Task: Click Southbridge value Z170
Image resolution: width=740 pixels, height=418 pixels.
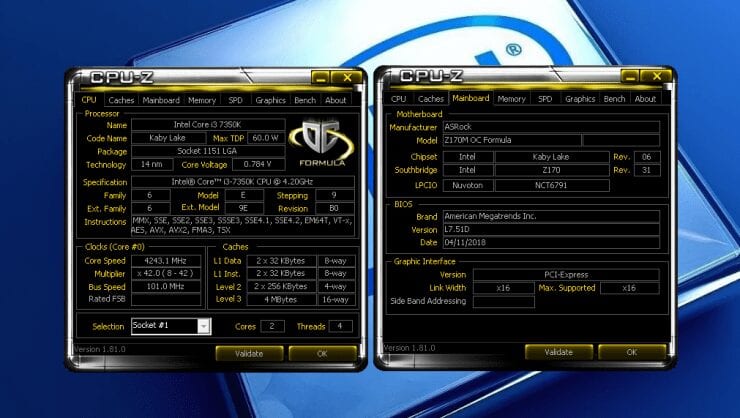Action: coord(552,170)
